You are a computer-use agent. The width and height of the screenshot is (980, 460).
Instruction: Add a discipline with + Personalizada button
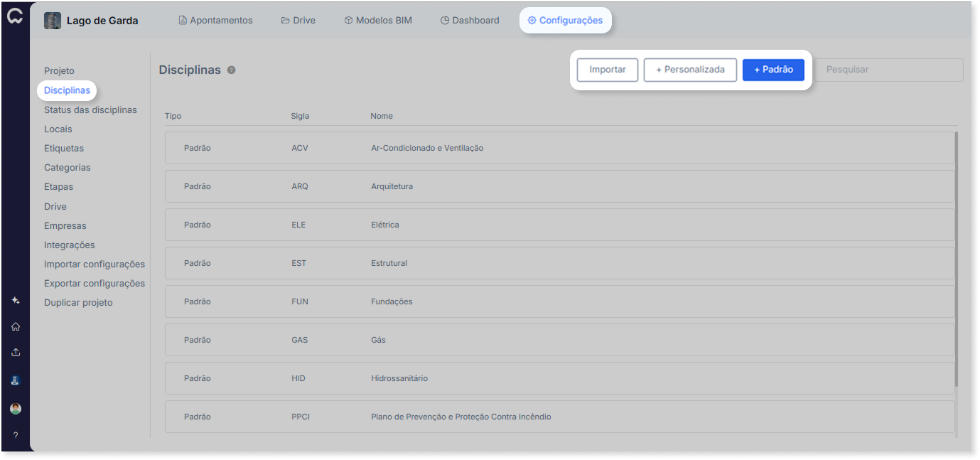tap(690, 70)
